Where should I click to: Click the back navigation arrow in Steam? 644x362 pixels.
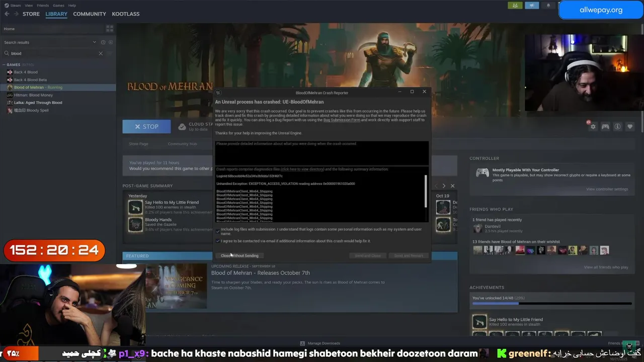7,14
